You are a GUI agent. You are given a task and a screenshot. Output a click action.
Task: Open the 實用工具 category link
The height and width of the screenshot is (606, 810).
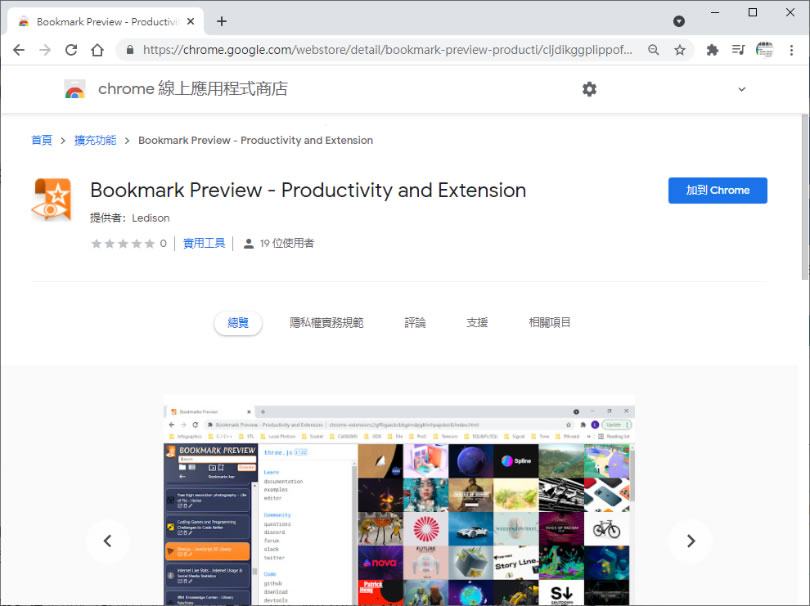click(204, 243)
